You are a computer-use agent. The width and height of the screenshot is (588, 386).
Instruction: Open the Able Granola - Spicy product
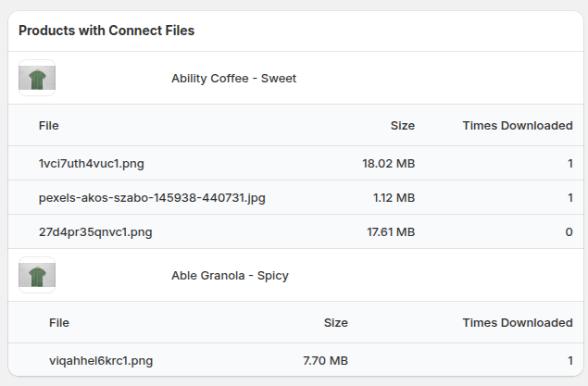(230, 276)
